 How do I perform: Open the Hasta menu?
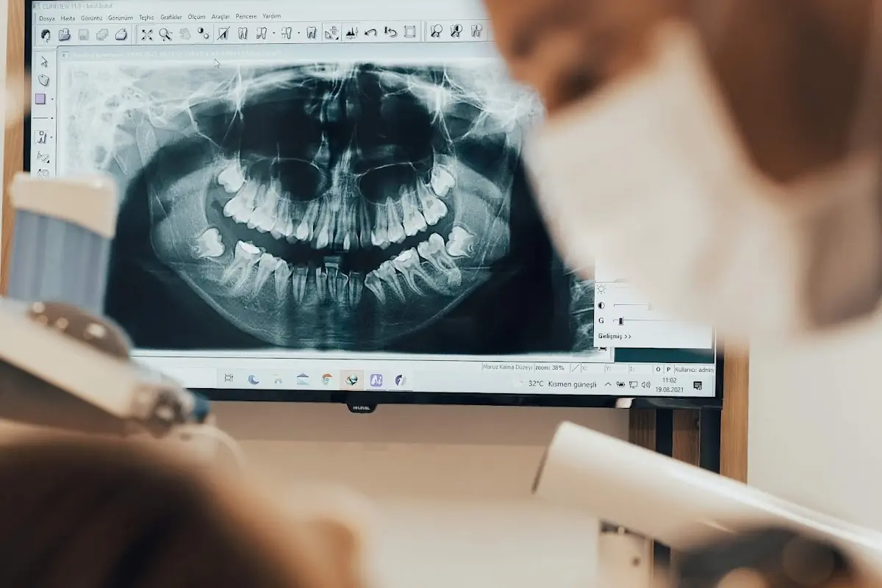point(68,18)
